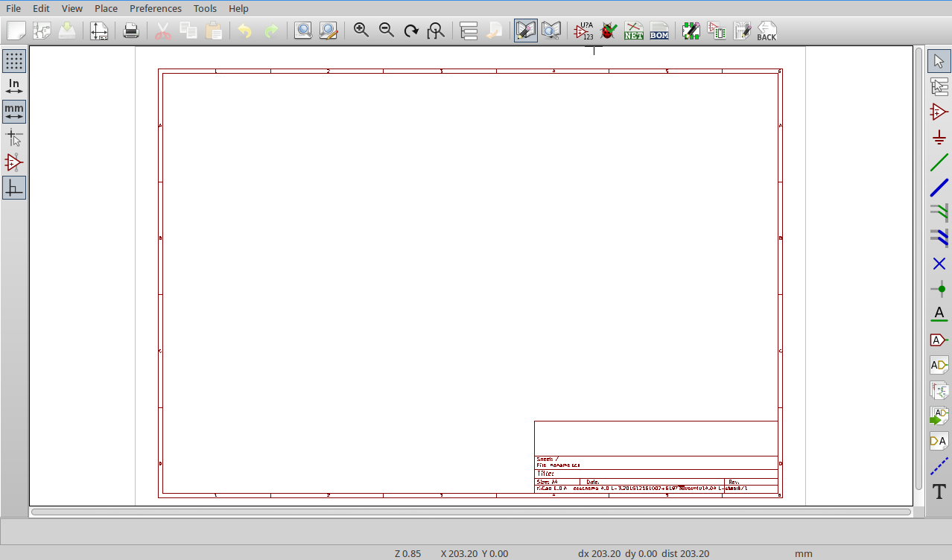
Task: Activate the Place bus tool
Action: coord(939,188)
